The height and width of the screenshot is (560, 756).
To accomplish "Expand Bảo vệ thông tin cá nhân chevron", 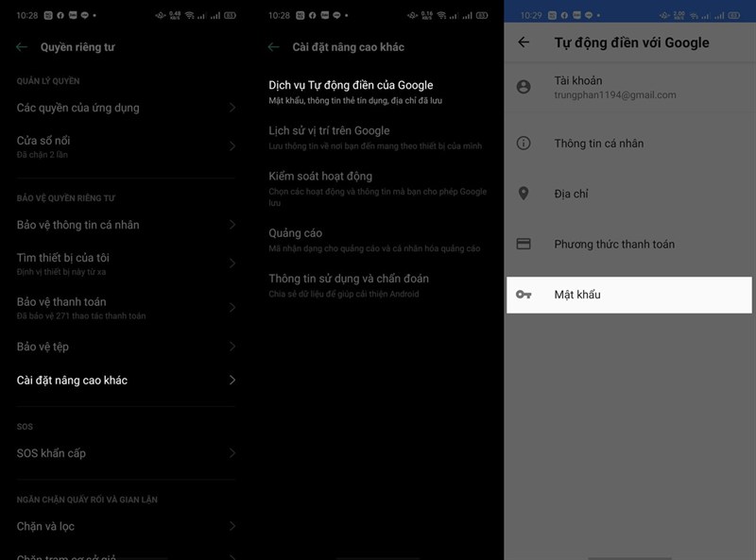I will (x=232, y=225).
